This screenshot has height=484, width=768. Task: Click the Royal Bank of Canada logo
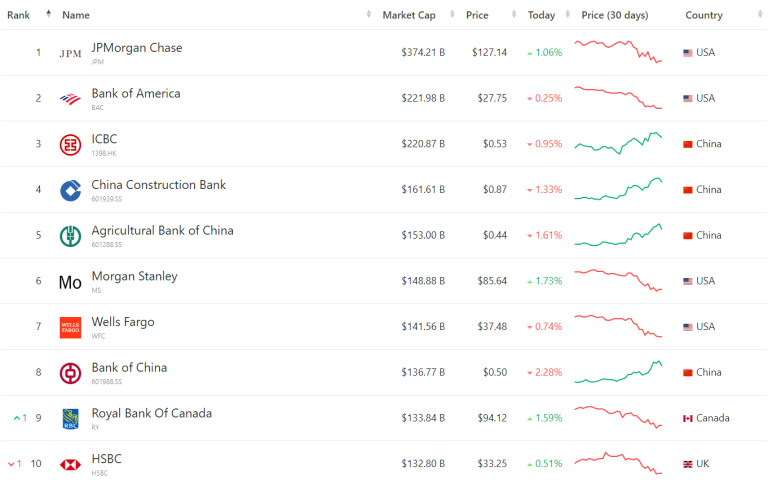(x=70, y=418)
